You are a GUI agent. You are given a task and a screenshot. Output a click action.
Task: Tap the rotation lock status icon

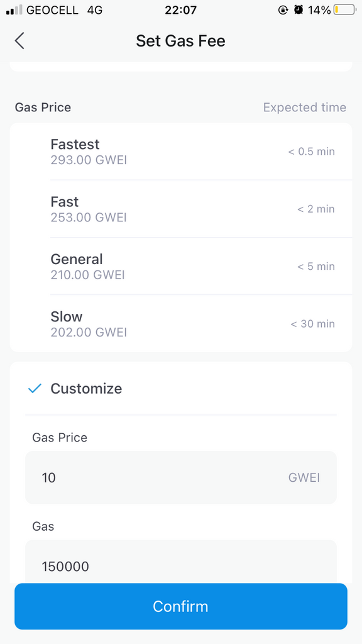(283, 10)
